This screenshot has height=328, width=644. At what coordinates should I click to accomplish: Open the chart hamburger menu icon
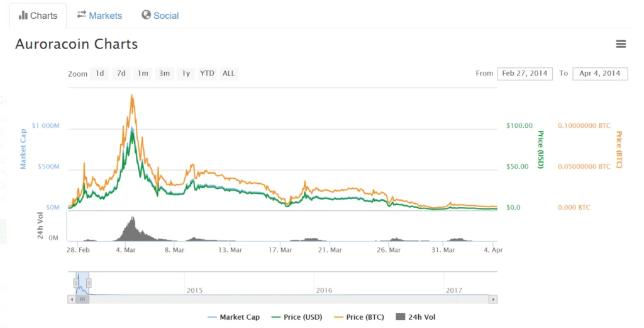coord(621,44)
